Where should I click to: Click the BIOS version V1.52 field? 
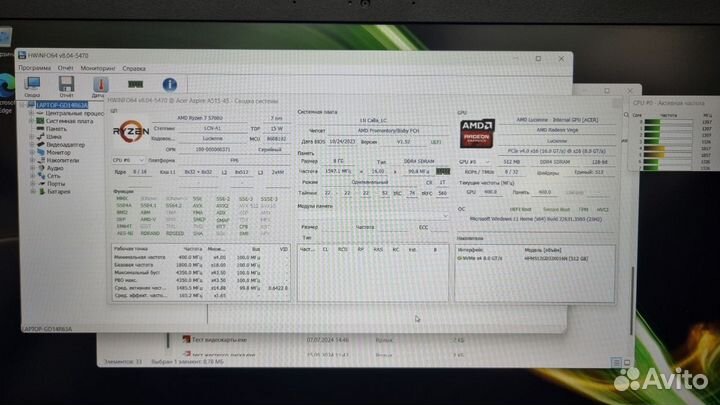403,142
